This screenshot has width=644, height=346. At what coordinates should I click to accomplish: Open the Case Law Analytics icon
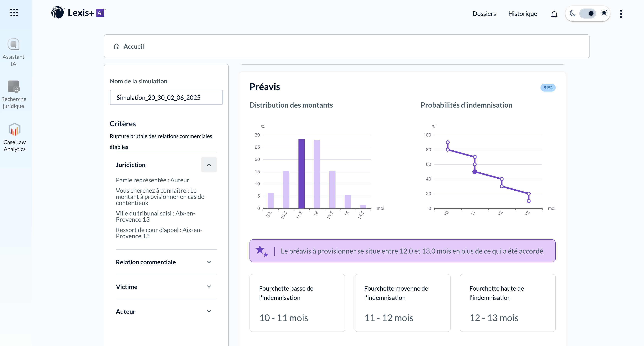point(14,129)
